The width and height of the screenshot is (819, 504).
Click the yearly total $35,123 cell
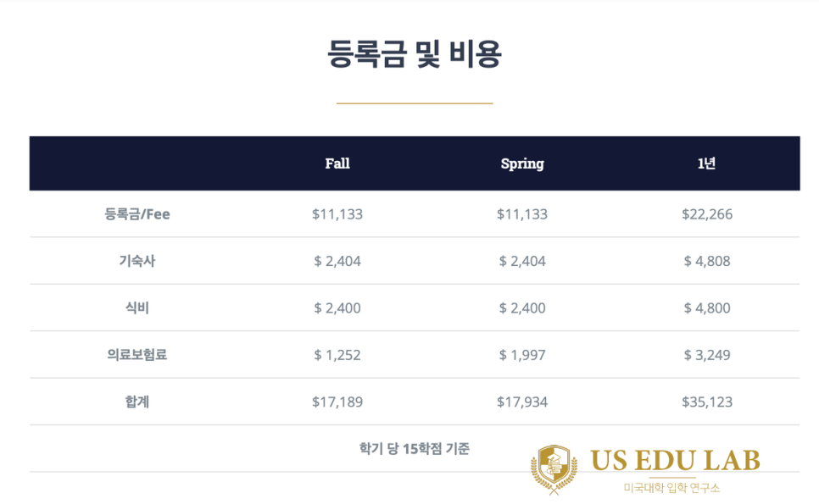[x=707, y=402]
